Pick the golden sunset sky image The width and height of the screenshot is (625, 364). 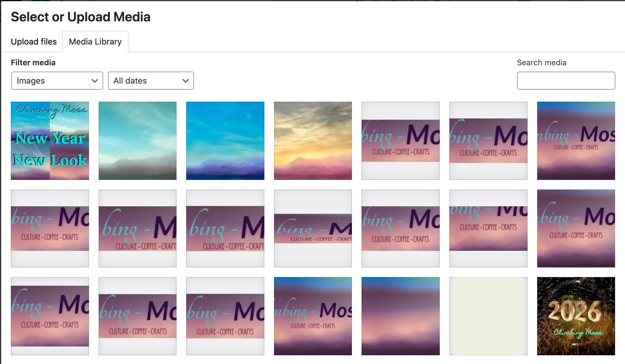pyautogui.click(x=313, y=141)
